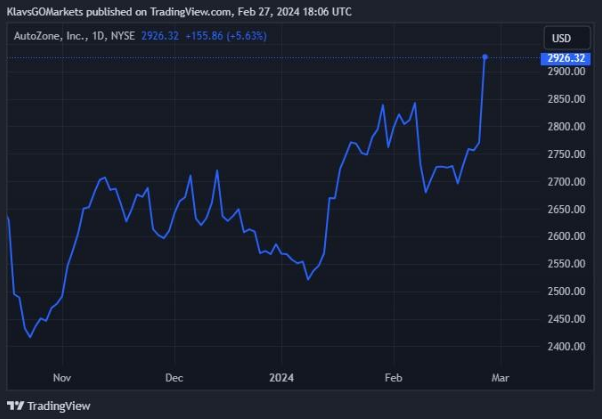
Task: Click the Mar label on time axis
Action: click(x=500, y=379)
